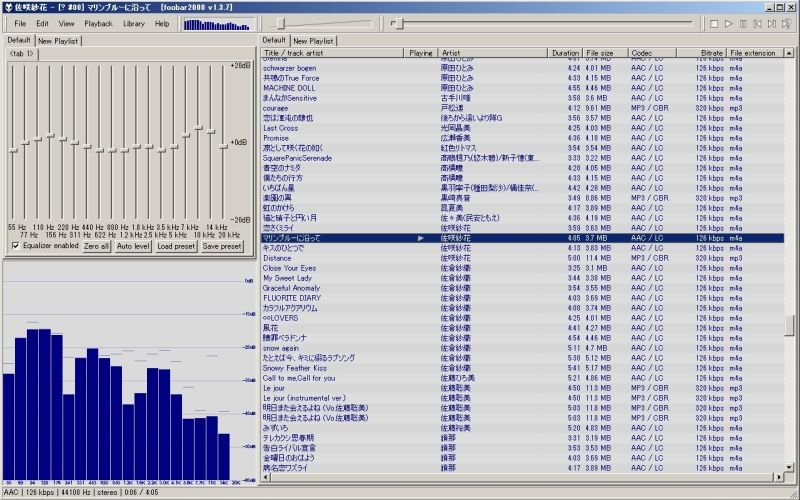
Task: Select the track 'Snowy Feather Kiss'
Action: (522, 368)
